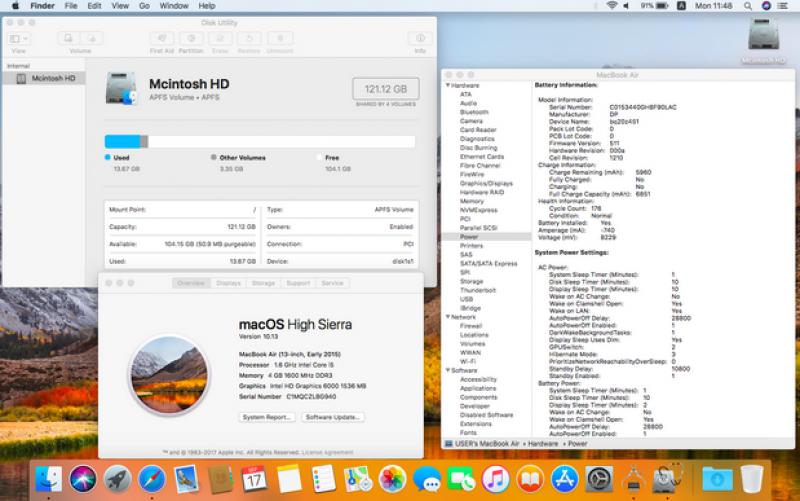Open the Go menu in the menu bar
800x501 pixels.
(145, 6)
